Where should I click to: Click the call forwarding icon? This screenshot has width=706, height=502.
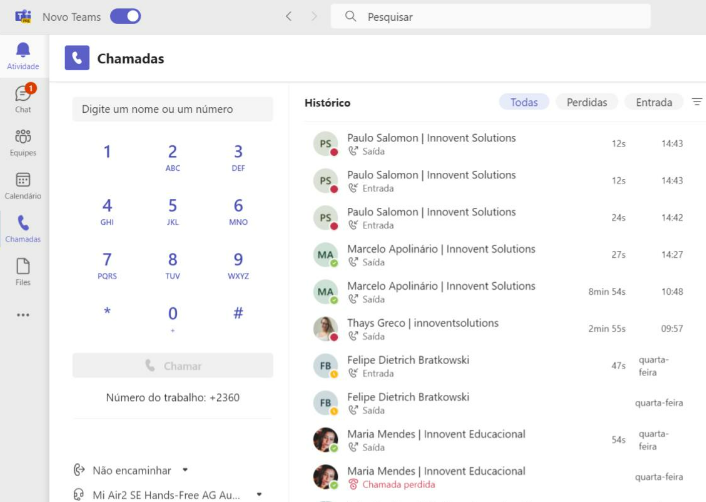(79, 470)
